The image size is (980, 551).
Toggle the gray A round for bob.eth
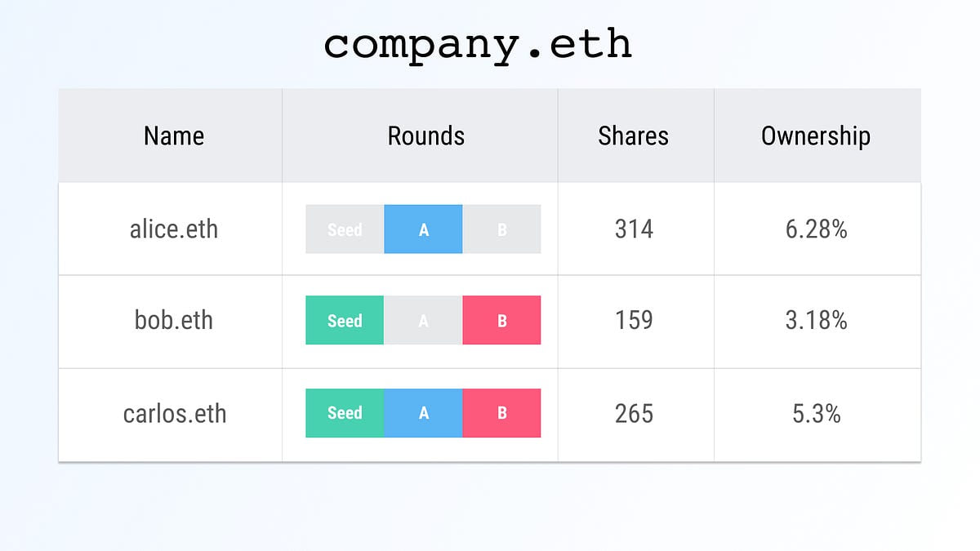(423, 320)
